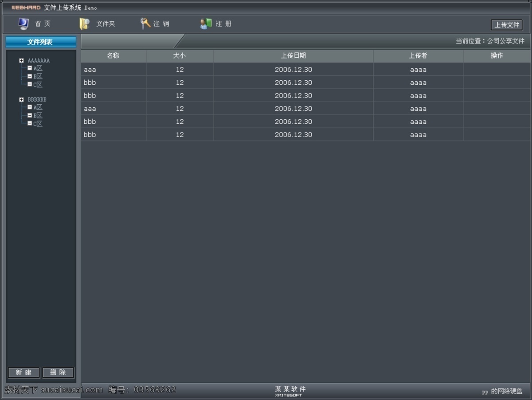The height and width of the screenshot is (400, 532).
Task: Sort by the 上传日期 column header
Action: (293, 56)
